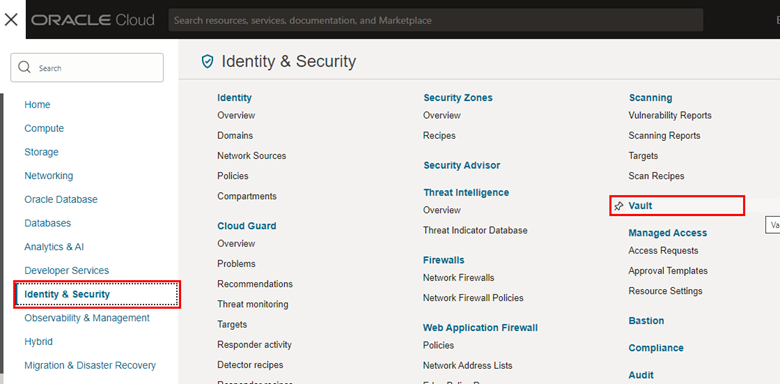Open Identity Overview link

click(x=236, y=115)
